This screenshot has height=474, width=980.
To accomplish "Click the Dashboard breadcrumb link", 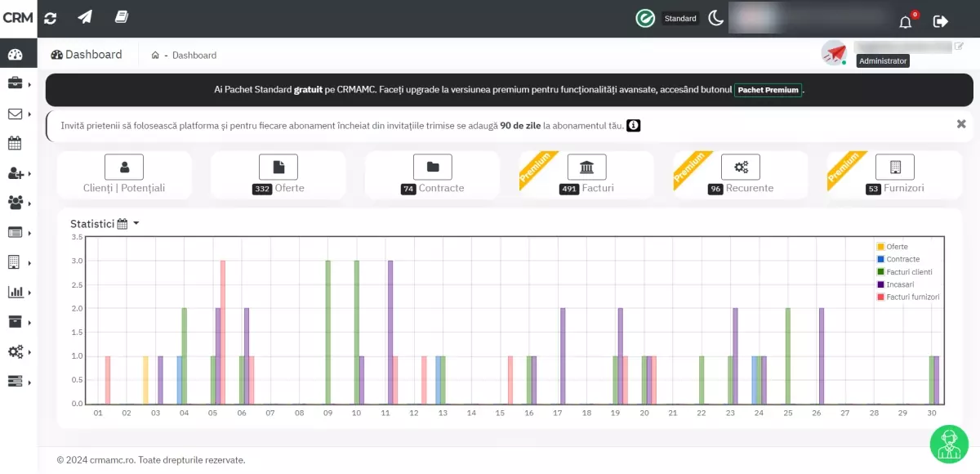I will tap(194, 56).
